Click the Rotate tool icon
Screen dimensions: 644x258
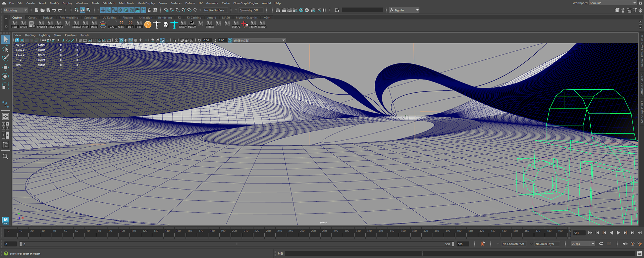point(5,76)
